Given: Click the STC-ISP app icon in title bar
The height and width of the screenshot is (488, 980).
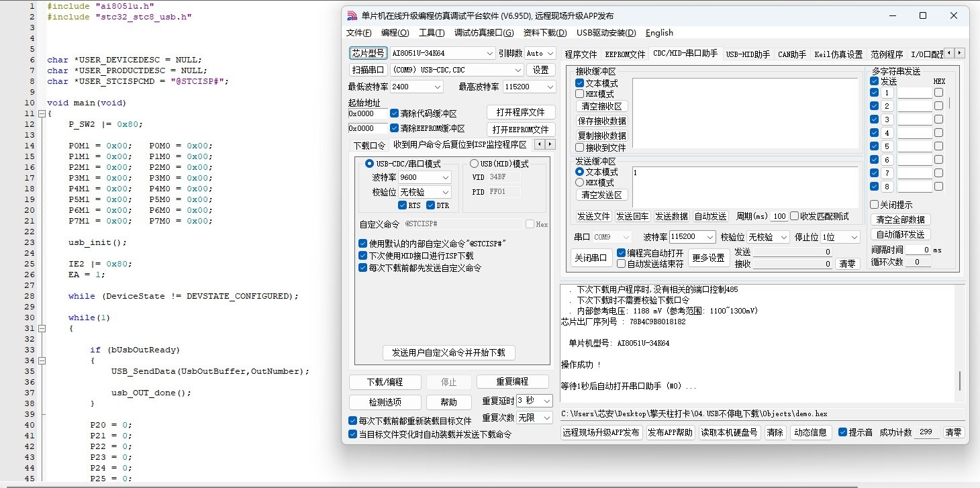Looking at the screenshot, I should (x=352, y=16).
